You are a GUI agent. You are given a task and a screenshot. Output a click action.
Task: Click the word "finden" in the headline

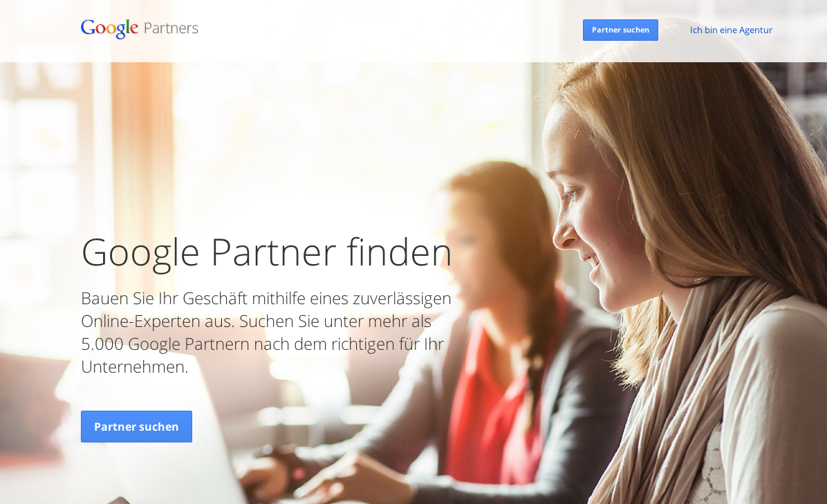coord(399,252)
